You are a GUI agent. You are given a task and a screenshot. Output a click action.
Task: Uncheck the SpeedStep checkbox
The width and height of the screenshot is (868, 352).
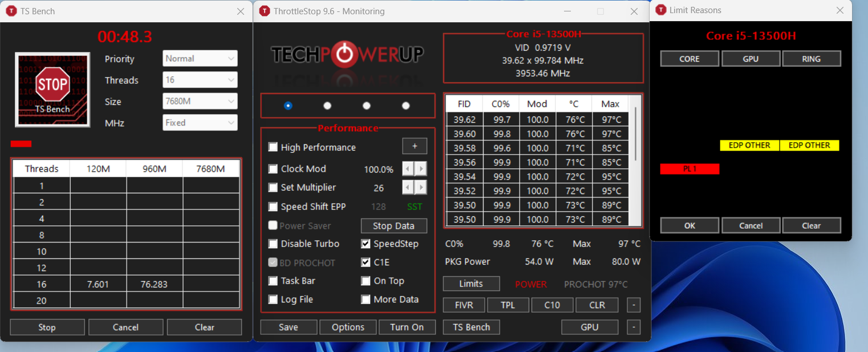tap(366, 244)
